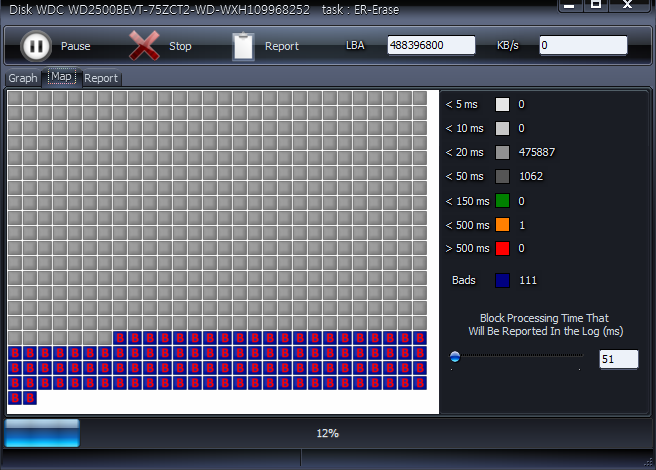Click the LBA label

pyautogui.click(x=355, y=45)
